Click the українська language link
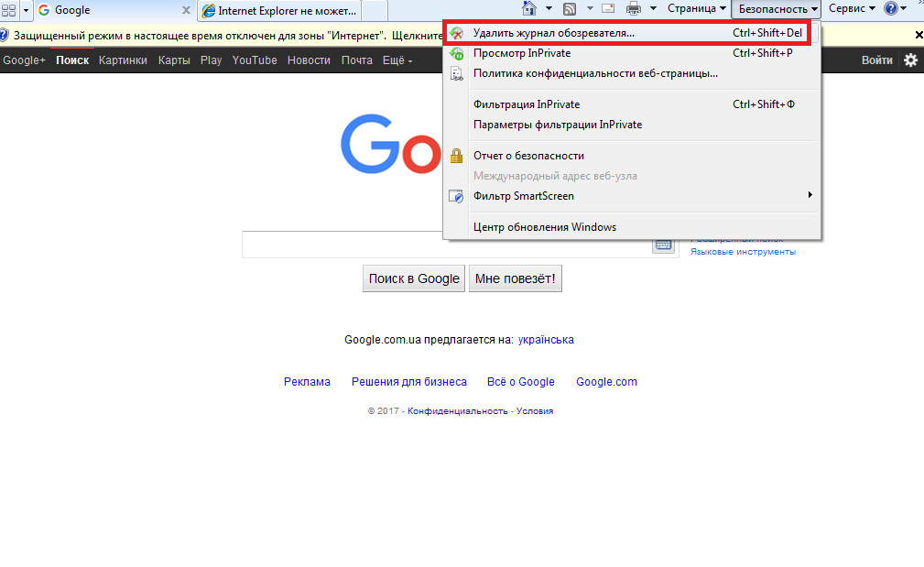Screen dimensions: 924x567 pos(546,340)
